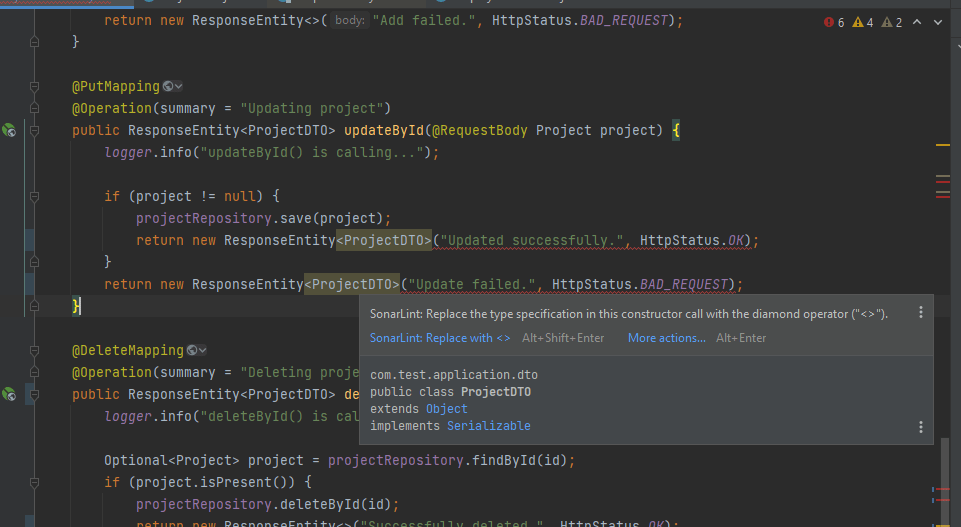Click the @DeleteMapping annotation text

click(x=127, y=351)
